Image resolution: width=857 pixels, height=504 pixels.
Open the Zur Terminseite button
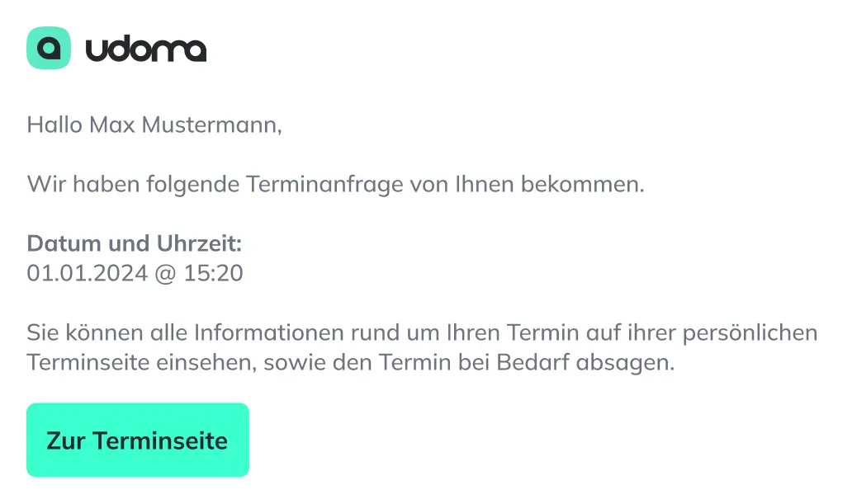138,440
